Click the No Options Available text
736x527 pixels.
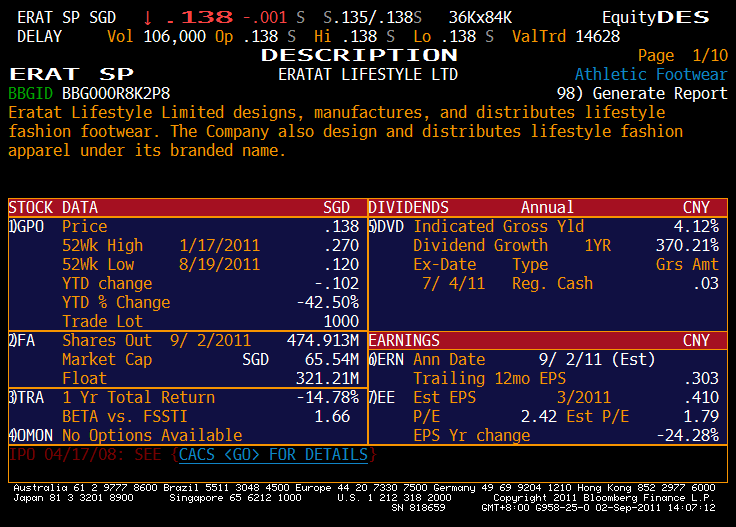tap(152, 435)
